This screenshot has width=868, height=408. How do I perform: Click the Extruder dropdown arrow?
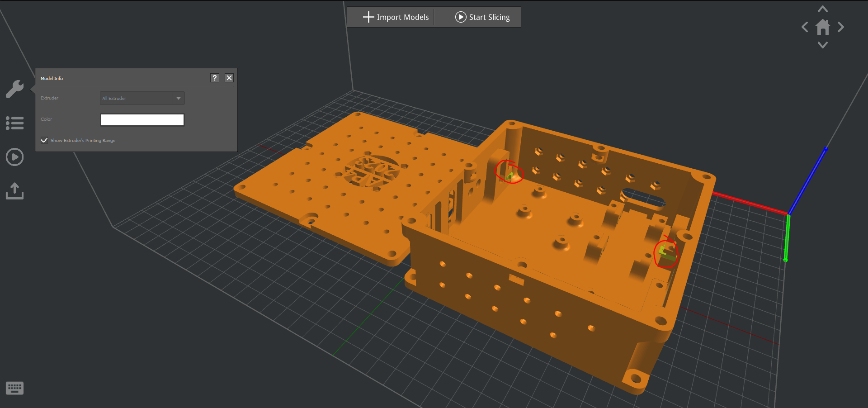[179, 98]
